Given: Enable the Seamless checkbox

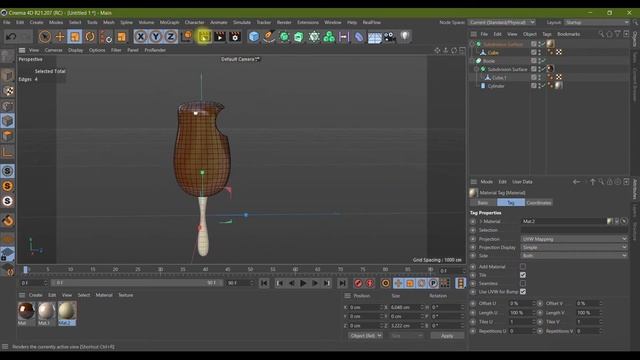Looking at the screenshot, I should point(523,283).
